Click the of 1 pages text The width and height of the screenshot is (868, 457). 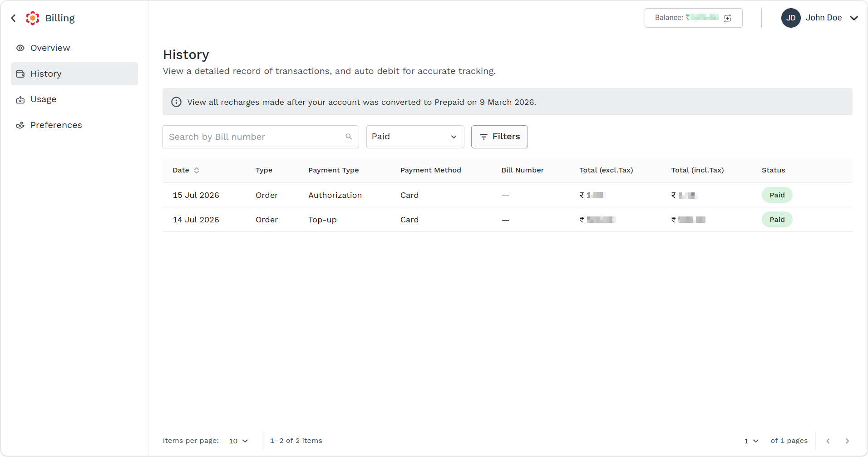(x=789, y=441)
